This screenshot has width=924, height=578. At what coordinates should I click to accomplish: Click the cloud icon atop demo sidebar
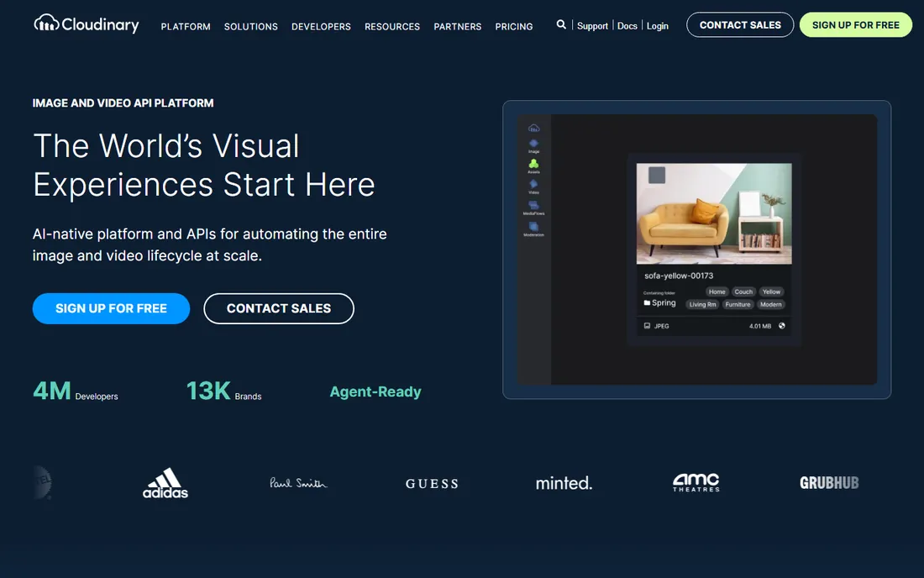(534, 128)
